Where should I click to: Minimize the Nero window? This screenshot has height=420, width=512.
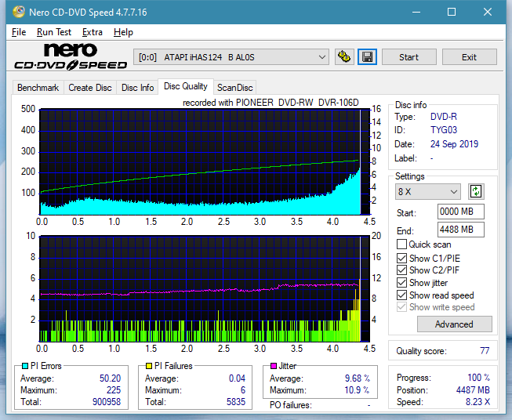click(x=416, y=12)
